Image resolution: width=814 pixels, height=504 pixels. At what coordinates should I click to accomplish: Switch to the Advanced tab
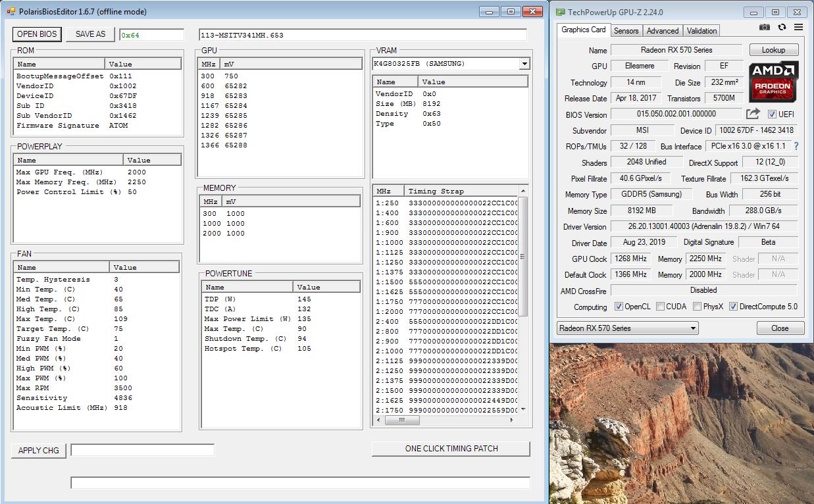[662, 31]
